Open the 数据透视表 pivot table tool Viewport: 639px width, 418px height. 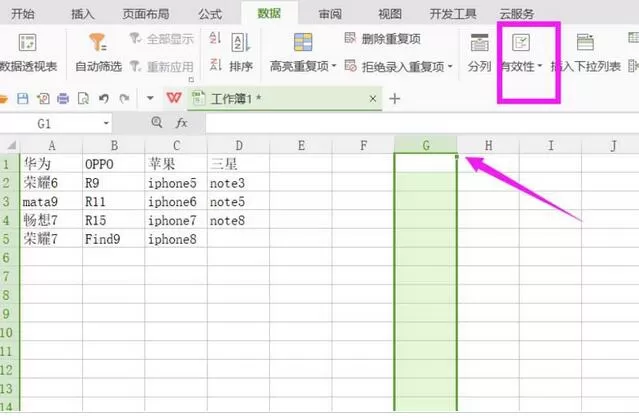point(28,53)
